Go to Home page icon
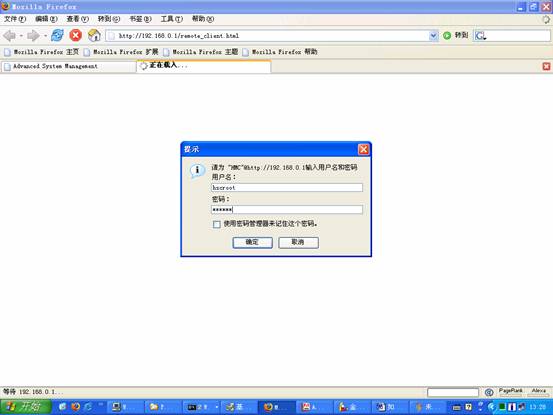This screenshot has width=553, height=415. pyautogui.click(x=94, y=35)
